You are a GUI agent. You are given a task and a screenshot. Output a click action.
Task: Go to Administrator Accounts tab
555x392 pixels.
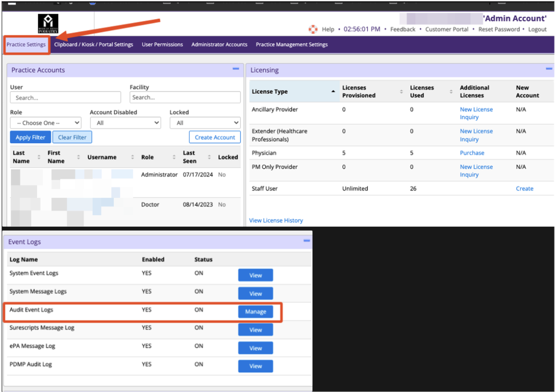click(x=219, y=45)
